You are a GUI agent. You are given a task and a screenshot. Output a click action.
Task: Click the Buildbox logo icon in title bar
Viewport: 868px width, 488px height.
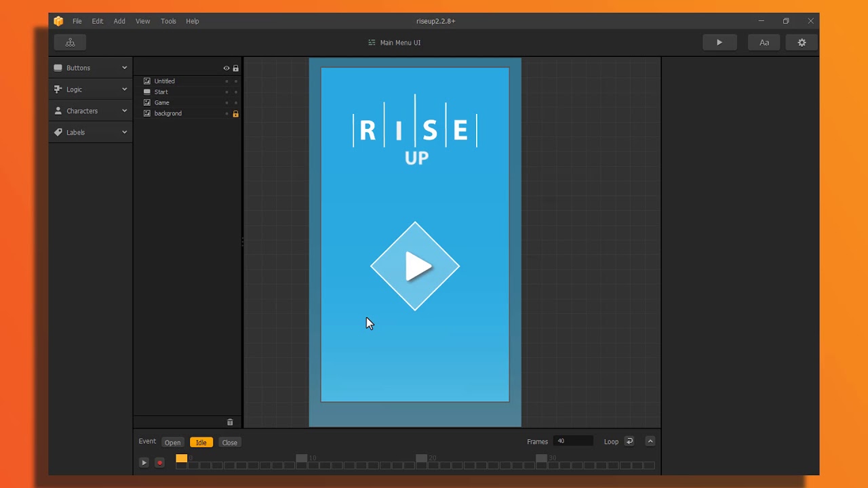point(58,21)
